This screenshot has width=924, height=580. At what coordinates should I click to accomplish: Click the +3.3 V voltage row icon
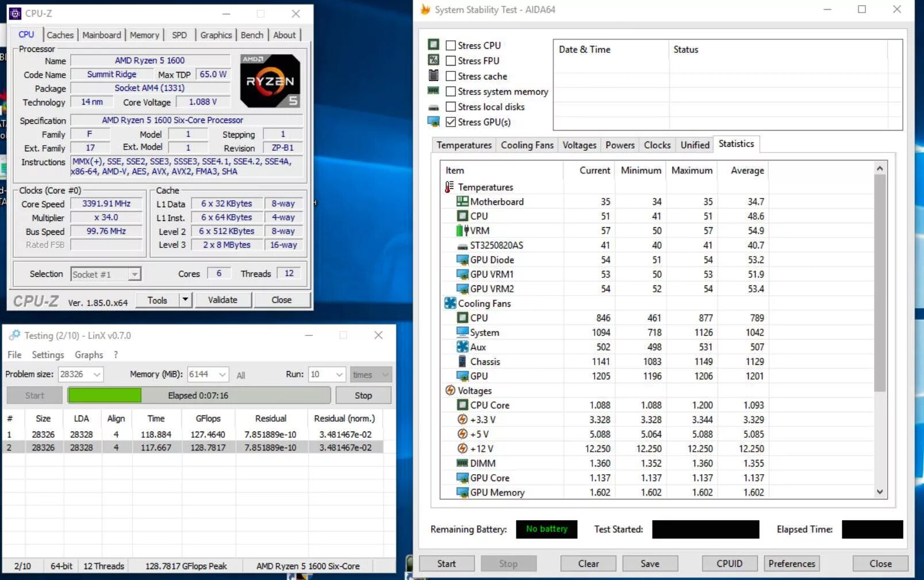[462, 419]
